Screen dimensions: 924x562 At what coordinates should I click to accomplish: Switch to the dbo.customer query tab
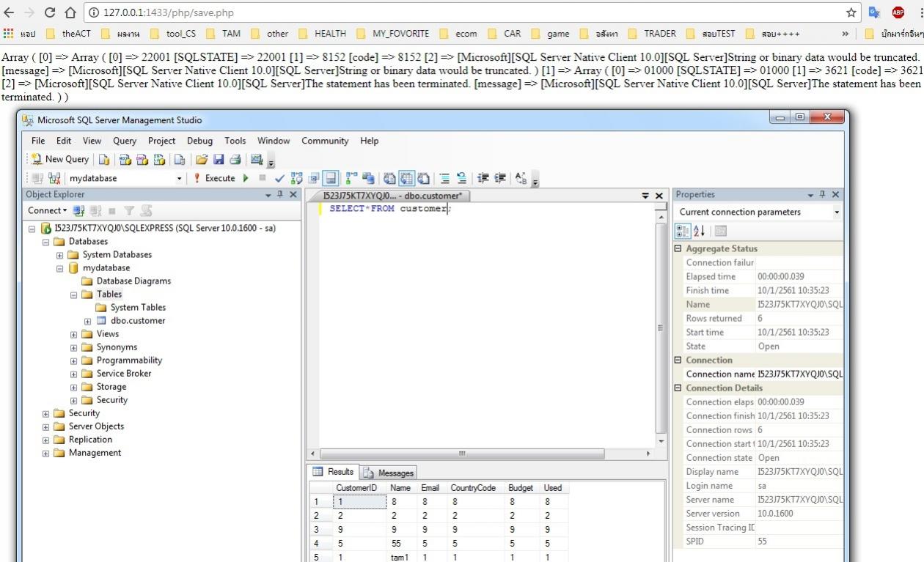tap(392, 196)
